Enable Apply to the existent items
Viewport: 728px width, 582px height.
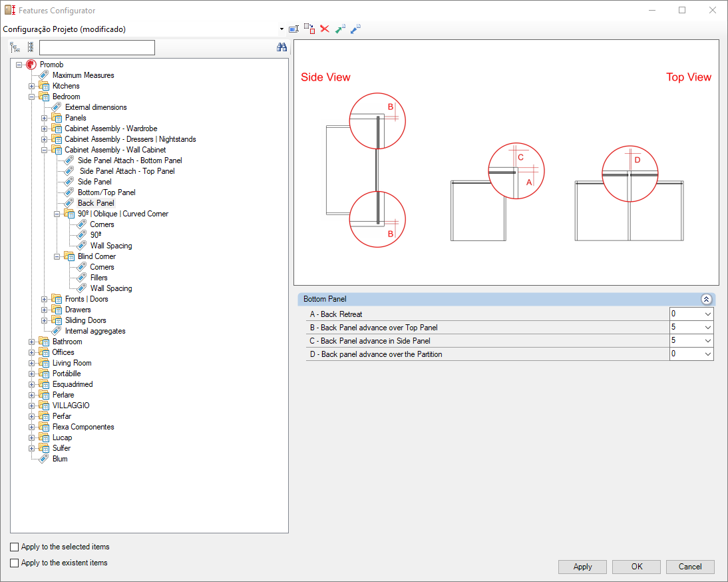pyautogui.click(x=15, y=563)
